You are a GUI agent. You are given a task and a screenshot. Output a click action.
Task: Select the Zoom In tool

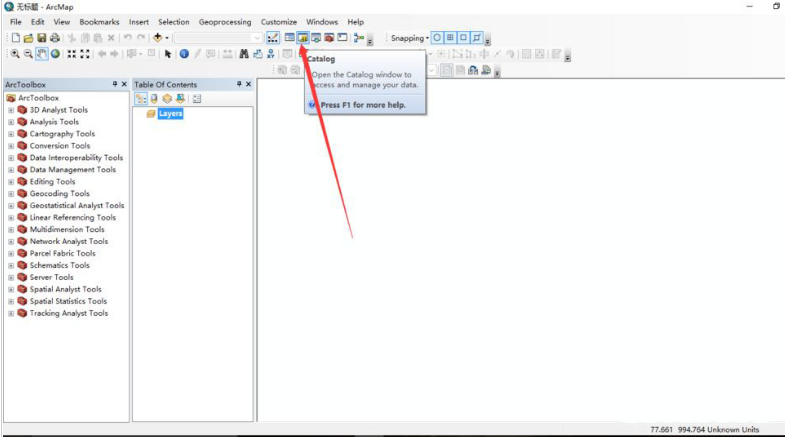16,54
